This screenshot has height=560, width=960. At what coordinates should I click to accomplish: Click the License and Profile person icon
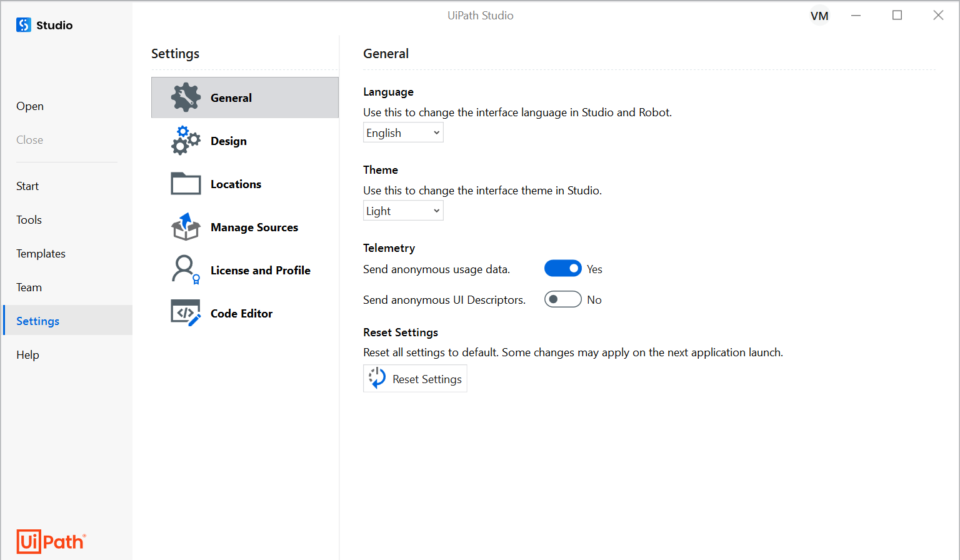click(186, 270)
